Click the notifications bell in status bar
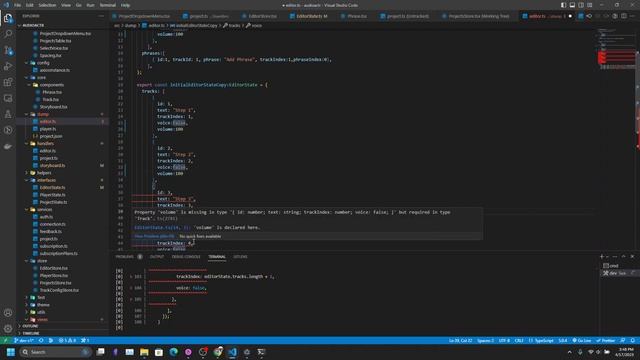The image size is (640, 360). click(632, 340)
